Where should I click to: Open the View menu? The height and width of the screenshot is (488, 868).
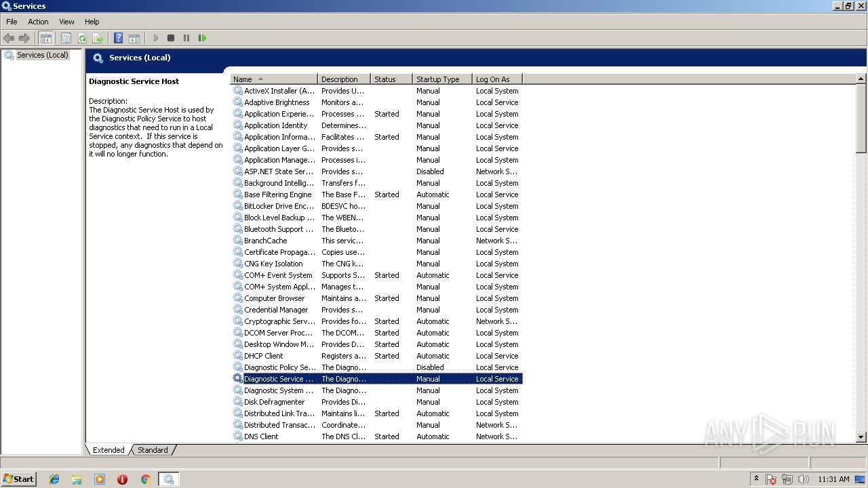click(x=66, y=22)
